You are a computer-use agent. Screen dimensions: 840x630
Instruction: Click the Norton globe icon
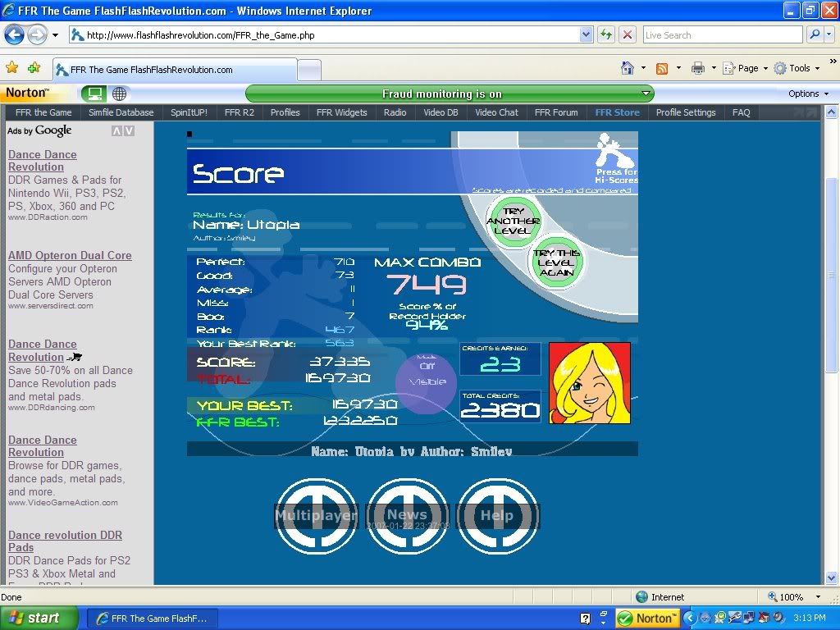tap(119, 94)
